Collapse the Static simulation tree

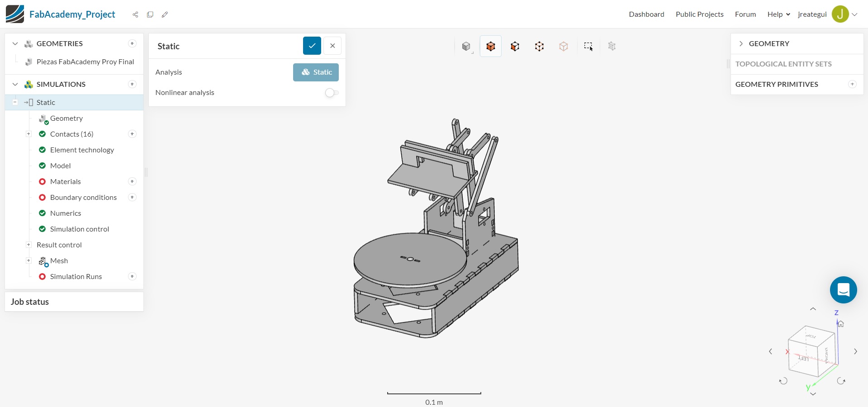(15, 102)
